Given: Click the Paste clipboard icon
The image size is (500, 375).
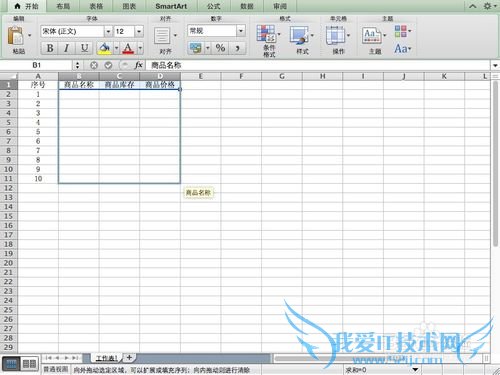Looking at the screenshot, I should [x=16, y=36].
